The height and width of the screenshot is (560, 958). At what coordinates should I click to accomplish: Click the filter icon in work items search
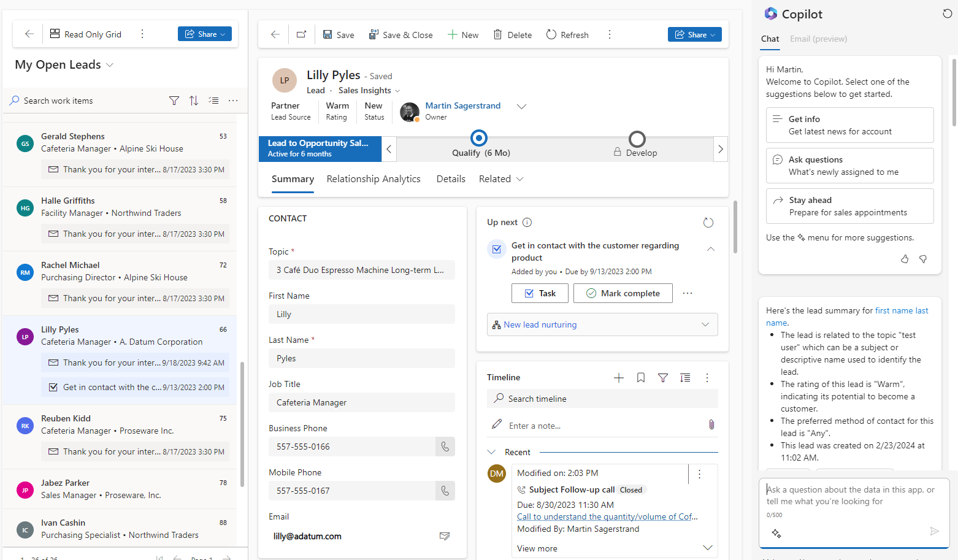point(174,101)
